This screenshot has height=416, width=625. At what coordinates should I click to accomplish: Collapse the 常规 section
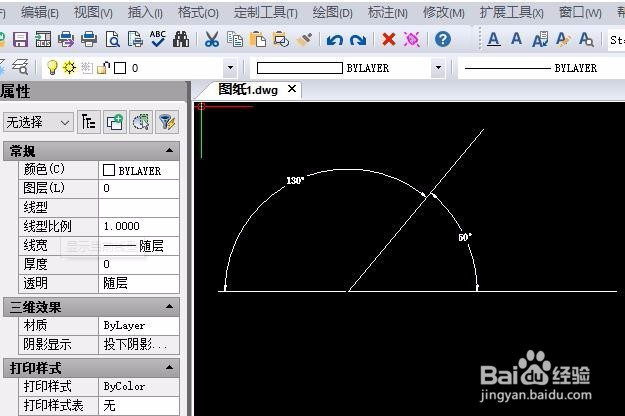[169, 151]
